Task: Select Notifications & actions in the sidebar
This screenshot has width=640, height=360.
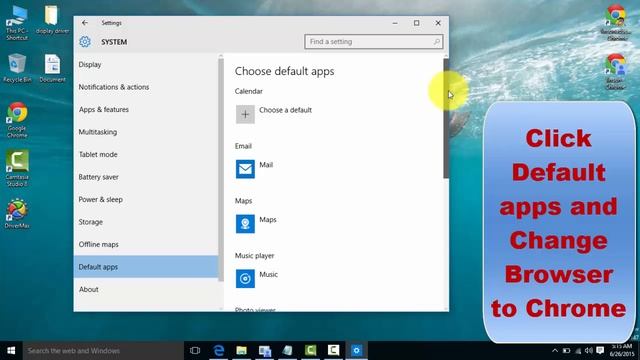Action: point(146,87)
